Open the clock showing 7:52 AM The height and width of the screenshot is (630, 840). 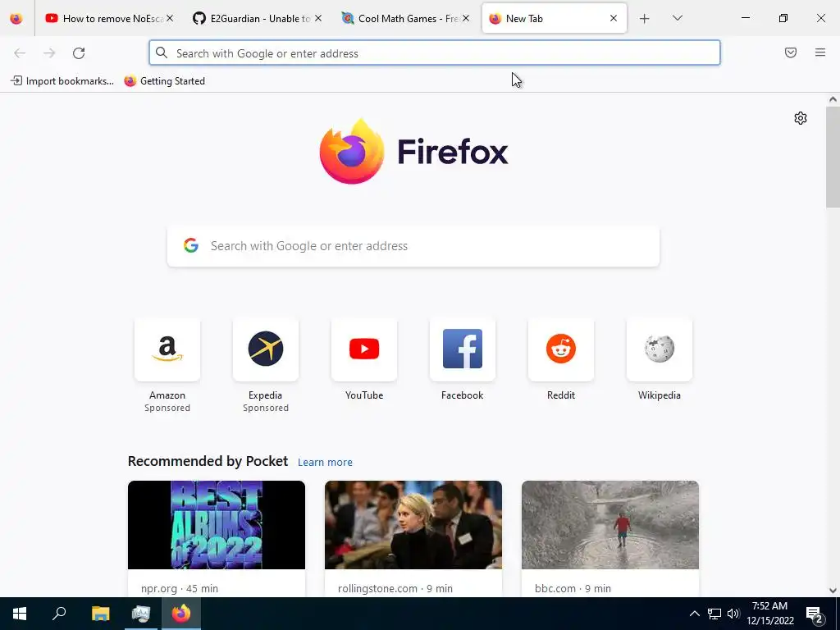(x=769, y=614)
